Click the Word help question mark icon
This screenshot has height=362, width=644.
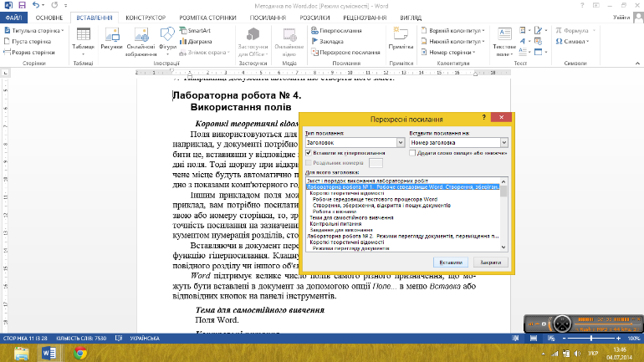(582, 5)
